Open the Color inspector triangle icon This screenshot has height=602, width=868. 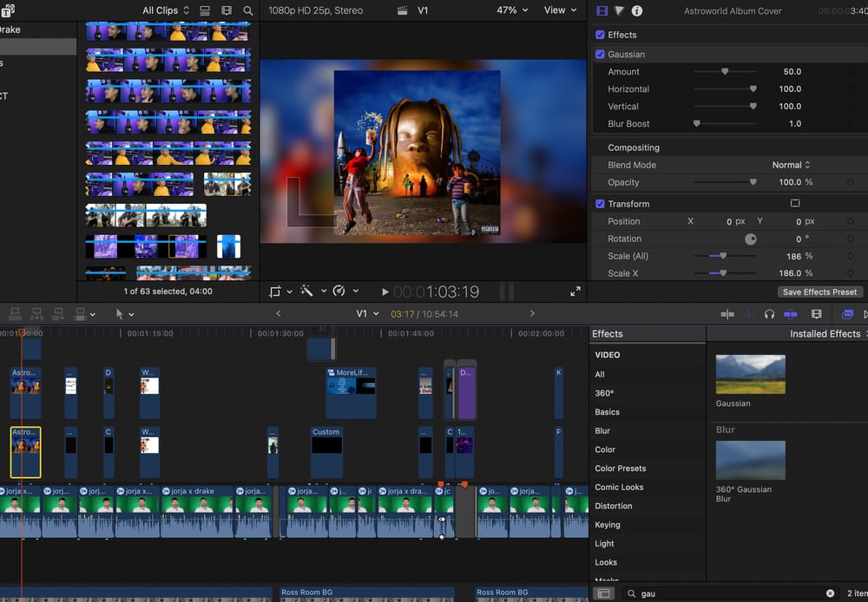(620, 10)
